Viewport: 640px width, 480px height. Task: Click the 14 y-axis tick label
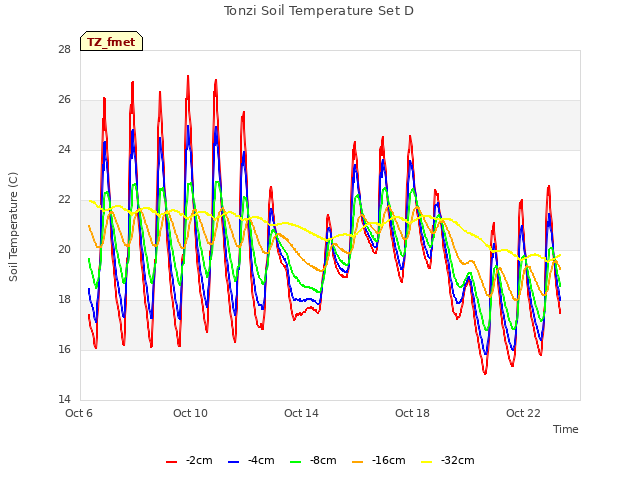(64, 400)
